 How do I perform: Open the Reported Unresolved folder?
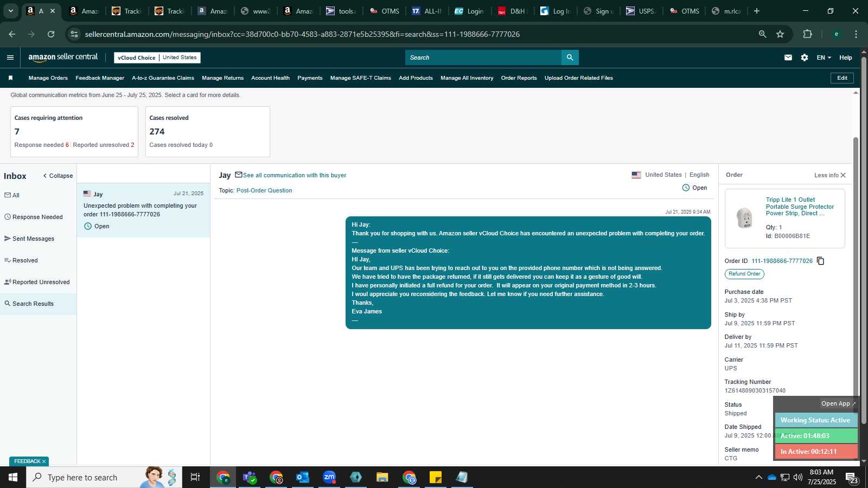[38, 282]
